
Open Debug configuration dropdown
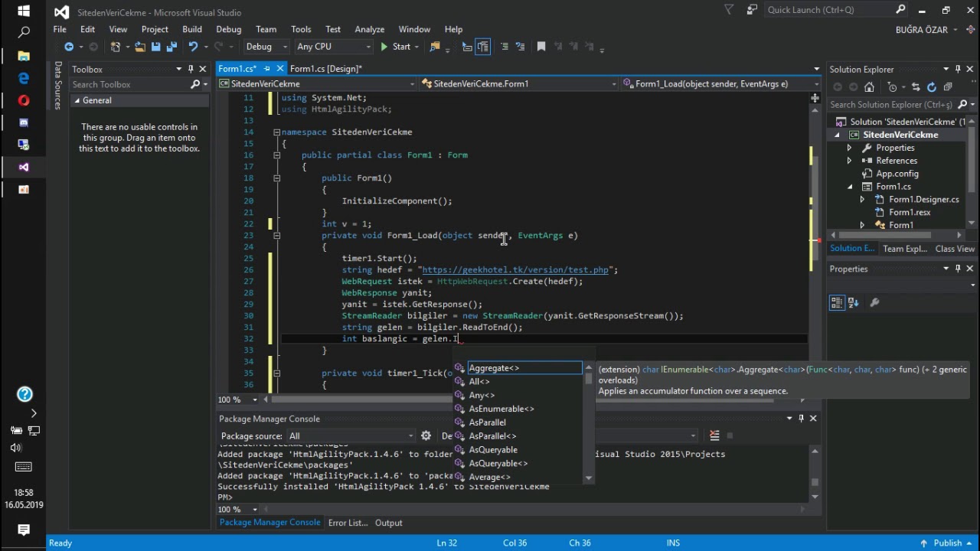pos(266,47)
